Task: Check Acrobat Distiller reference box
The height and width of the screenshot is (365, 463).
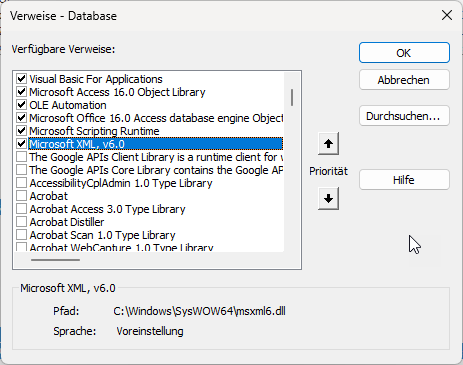Action: tap(22, 222)
